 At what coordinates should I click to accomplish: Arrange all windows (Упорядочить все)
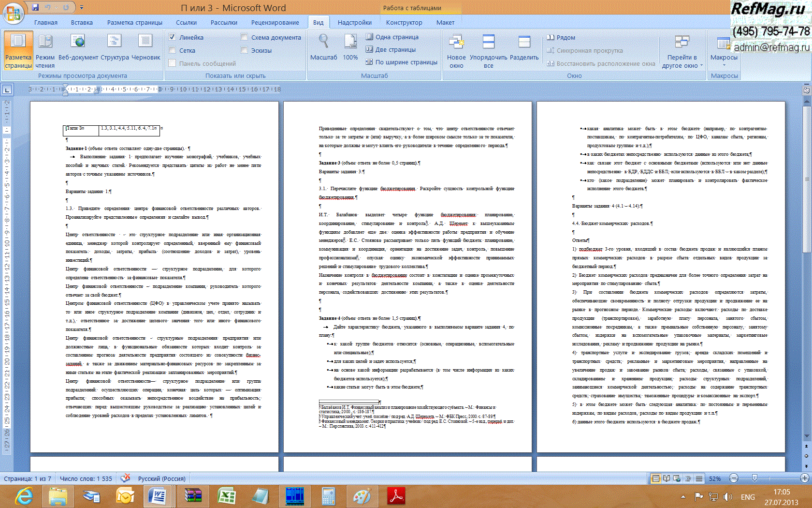489,51
